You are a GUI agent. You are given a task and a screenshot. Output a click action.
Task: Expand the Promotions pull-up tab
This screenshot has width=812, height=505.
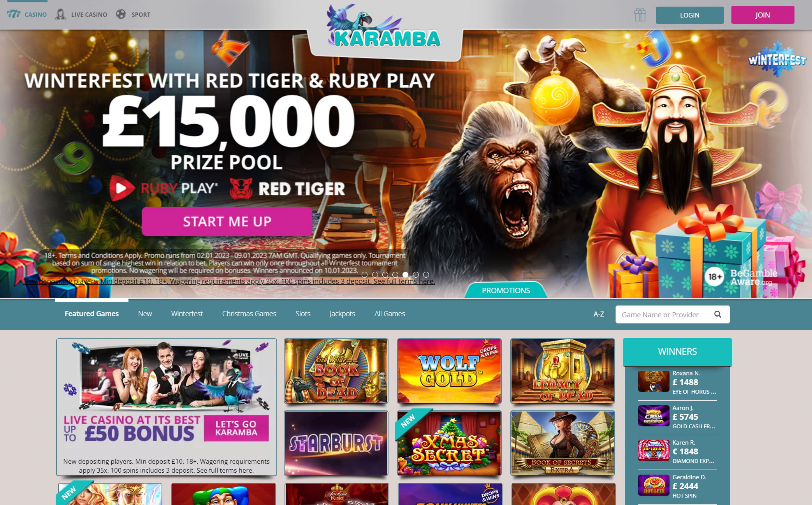click(x=506, y=290)
